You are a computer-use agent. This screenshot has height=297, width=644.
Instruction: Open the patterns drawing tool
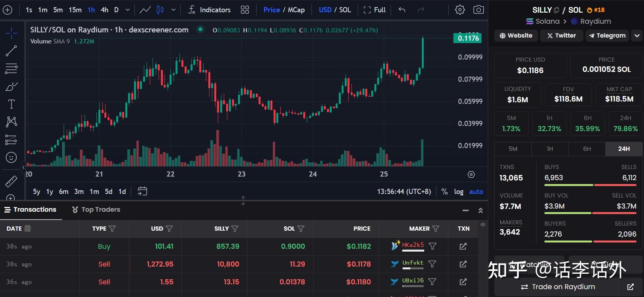tap(11, 122)
